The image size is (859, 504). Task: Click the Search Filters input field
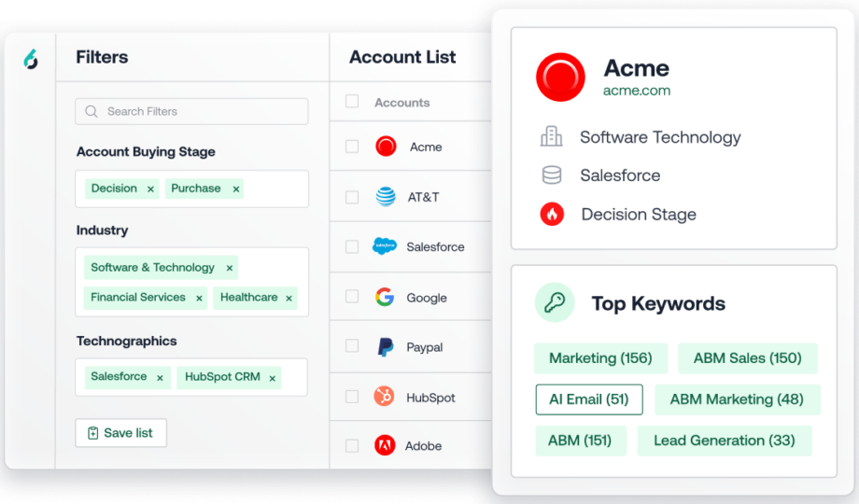click(191, 112)
